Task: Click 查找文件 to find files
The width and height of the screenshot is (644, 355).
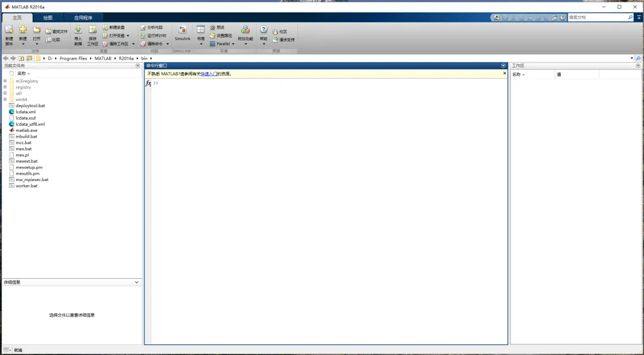Action: [57, 32]
